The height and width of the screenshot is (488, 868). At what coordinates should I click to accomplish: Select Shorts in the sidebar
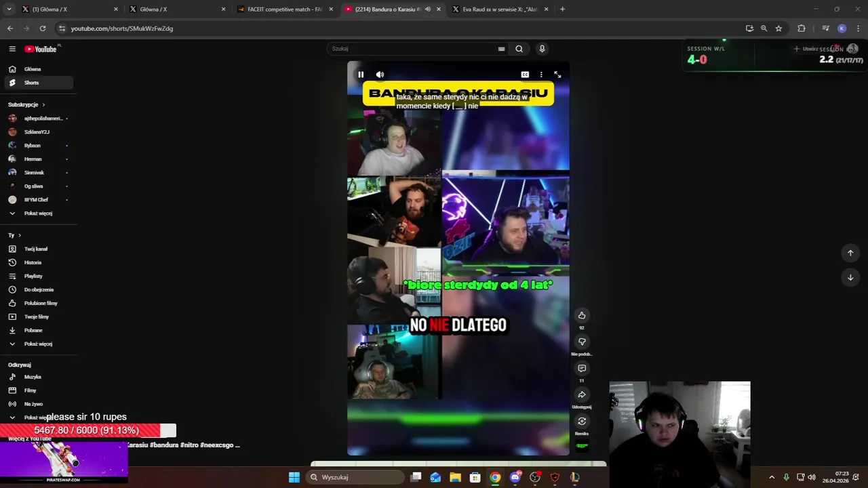[39, 83]
